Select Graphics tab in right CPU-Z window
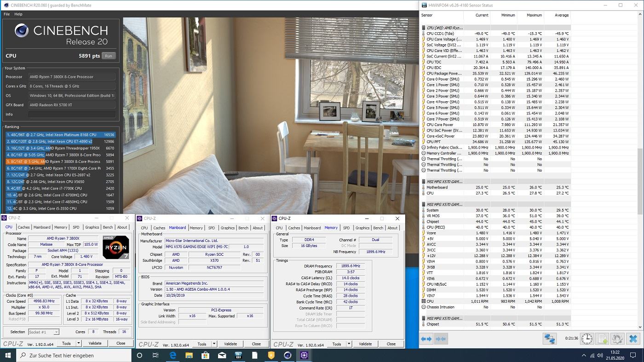The image size is (644, 362). 362,228
